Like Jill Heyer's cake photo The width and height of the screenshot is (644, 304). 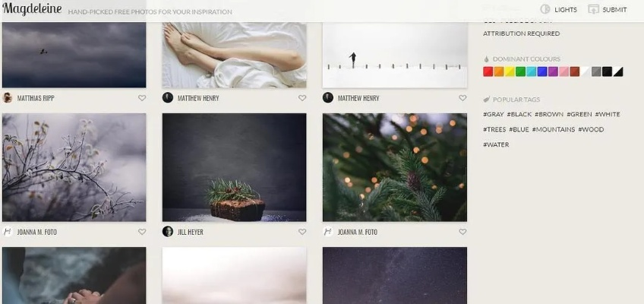[x=302, y=232]
